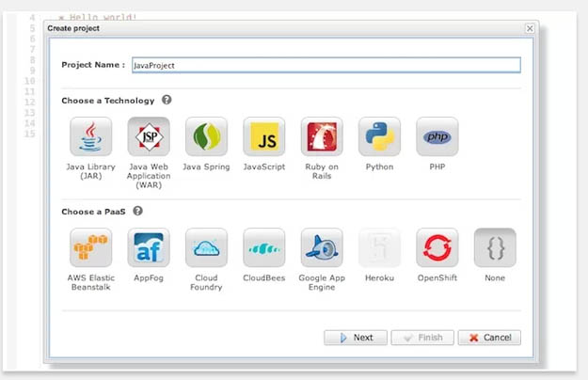The width and height of the screenshot is (588, 380).
Task: Select the Python technology icon
Action: [379, 136]
